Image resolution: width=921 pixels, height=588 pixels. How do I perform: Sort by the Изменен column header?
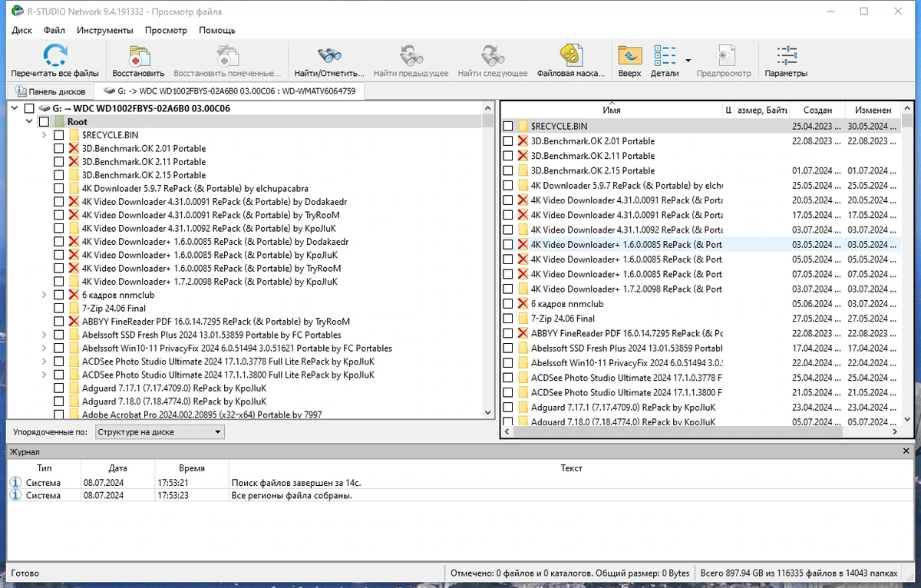pos(873,110)
